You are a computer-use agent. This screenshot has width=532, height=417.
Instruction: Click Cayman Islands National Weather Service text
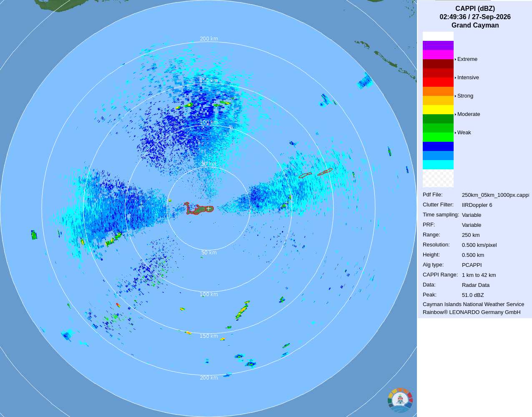click(473, 304)
